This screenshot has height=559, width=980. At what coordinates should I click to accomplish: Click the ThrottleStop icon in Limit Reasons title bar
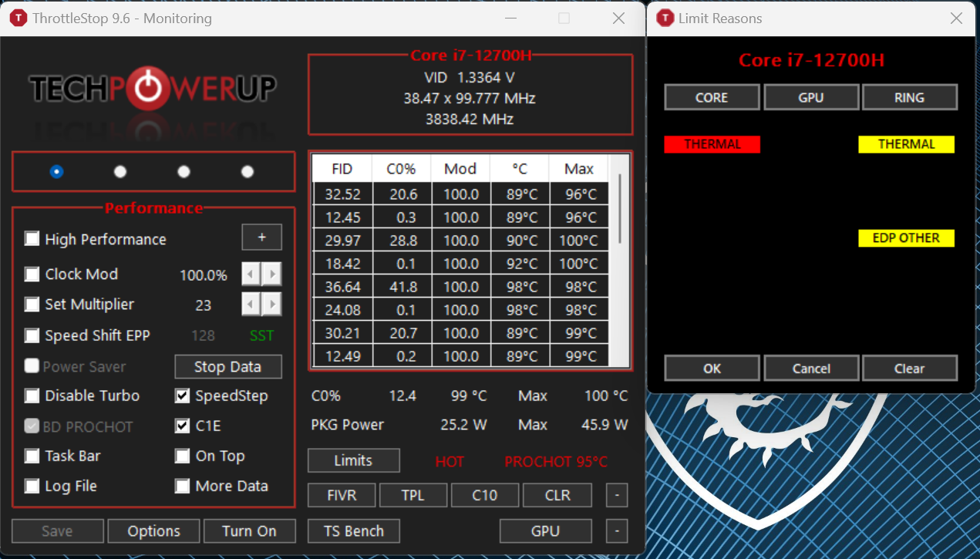pos(665,18)
